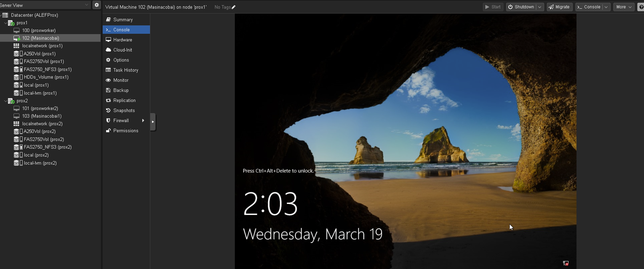Click the A250Vol (prox1) storage icon
The image size is (644, 269).
point(18,54)
